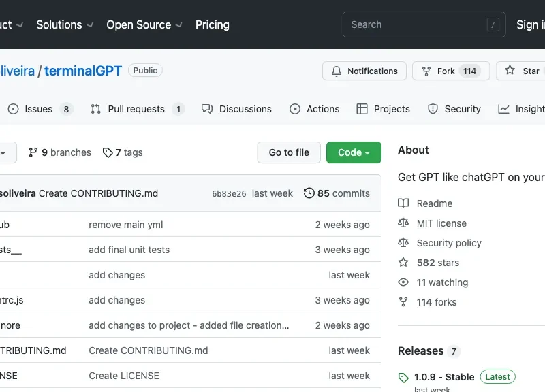Click the bell icon in Notifications
This screenshot has width=545, height=392.
[336, 71]
